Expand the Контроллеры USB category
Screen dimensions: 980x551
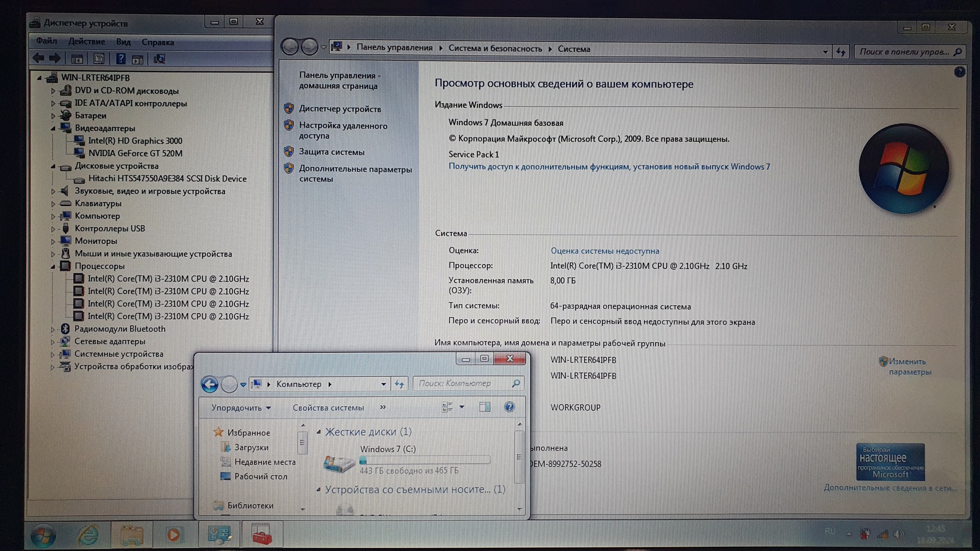53,229
